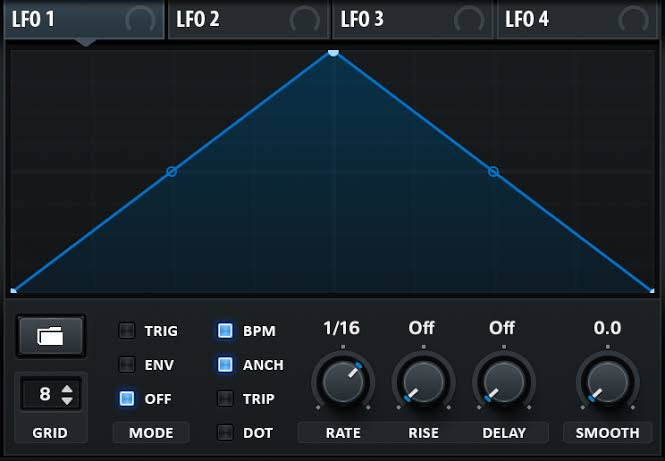Enable TRIG mode checkbox
The height and width of the screenshot is (461, 665).
point(127,330)
